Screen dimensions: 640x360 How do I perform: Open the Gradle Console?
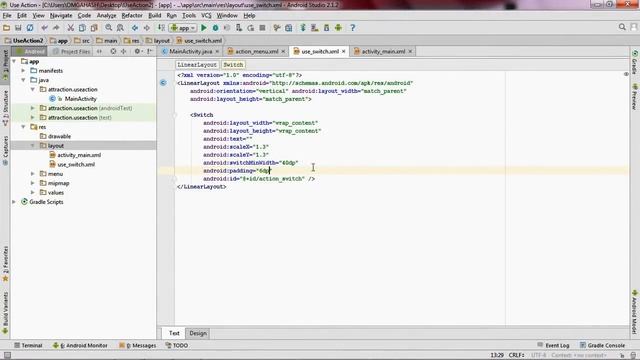pos(602,345)
